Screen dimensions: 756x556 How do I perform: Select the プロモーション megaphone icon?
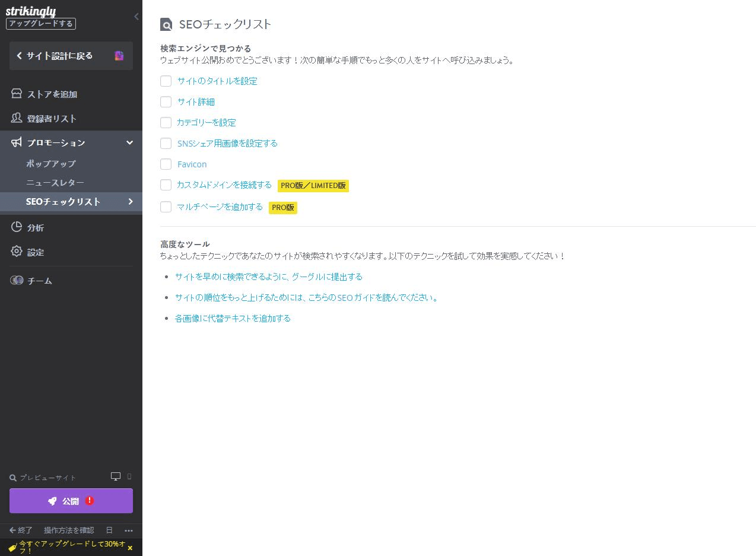(x=17, y=142)
